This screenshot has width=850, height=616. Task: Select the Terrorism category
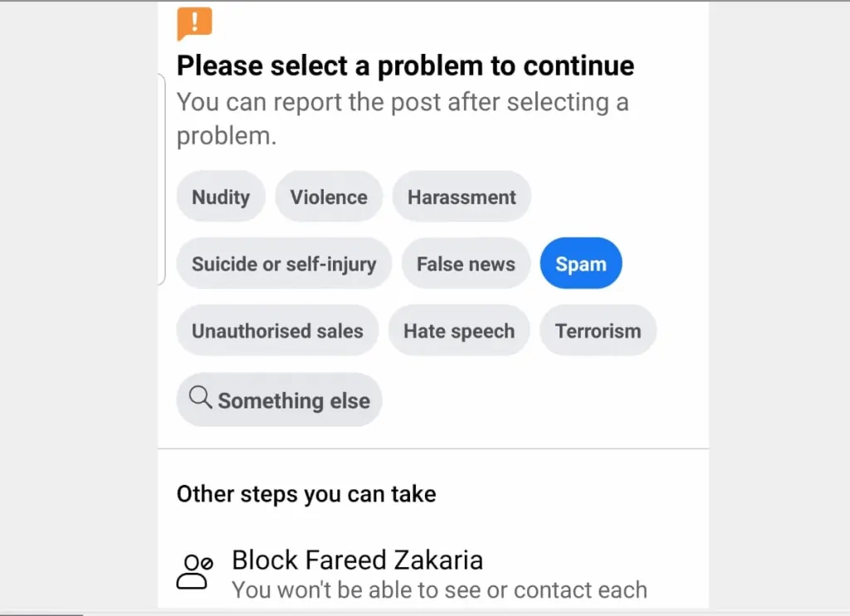pos(598,330)
